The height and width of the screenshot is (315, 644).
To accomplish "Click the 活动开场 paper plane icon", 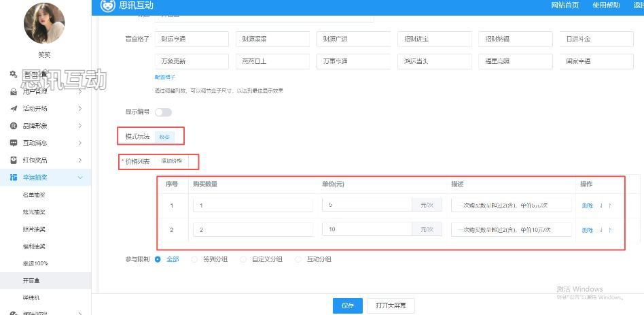I will [x=14, y=109].
